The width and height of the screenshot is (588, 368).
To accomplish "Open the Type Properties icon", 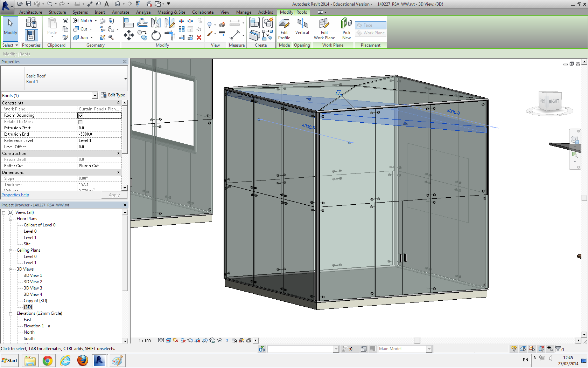I will (x=31, y=23).
